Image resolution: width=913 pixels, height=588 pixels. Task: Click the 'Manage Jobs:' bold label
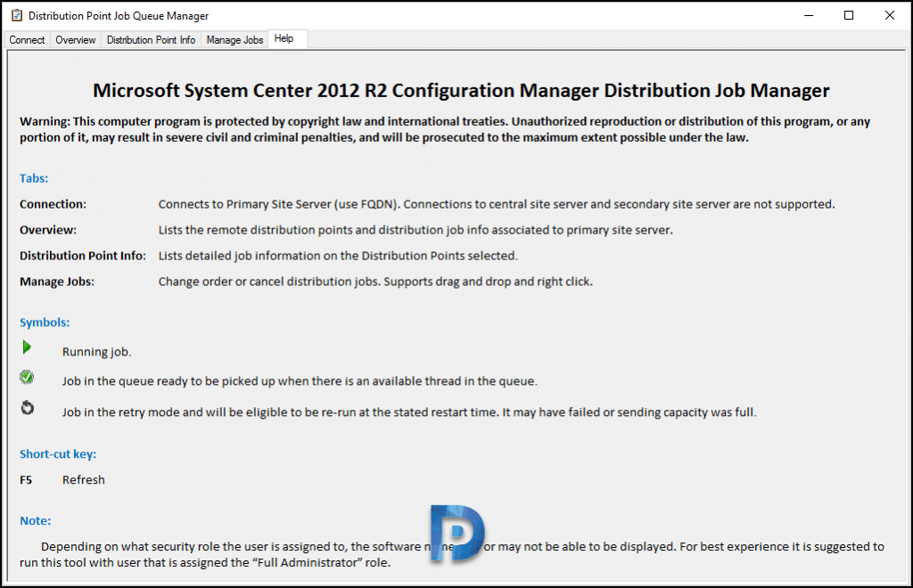click(56, 282)
